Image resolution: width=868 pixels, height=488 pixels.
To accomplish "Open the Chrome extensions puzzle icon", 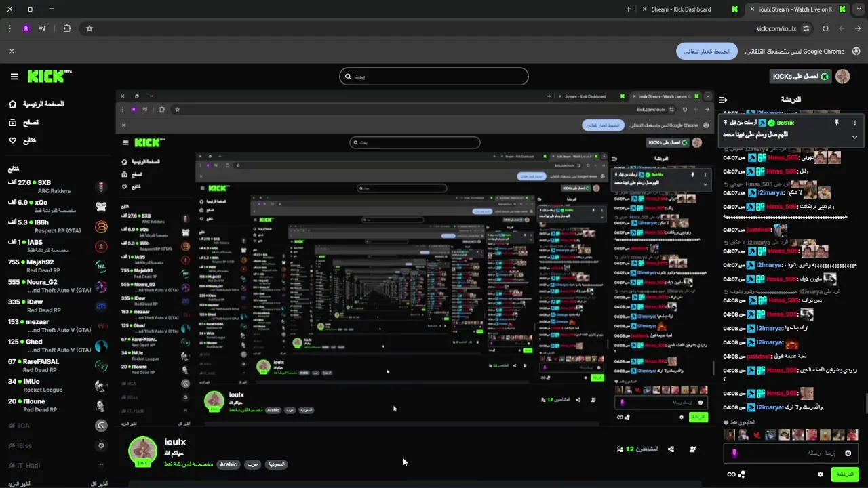I will [x=67, y=28].
